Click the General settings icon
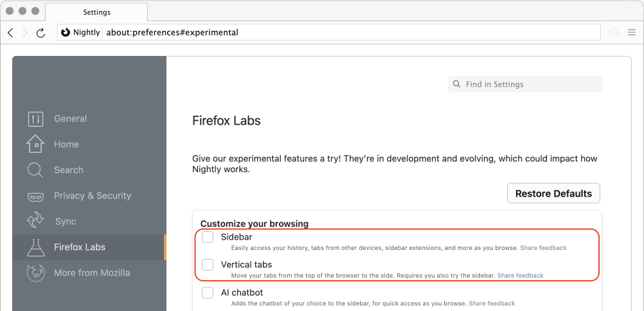 35,119
